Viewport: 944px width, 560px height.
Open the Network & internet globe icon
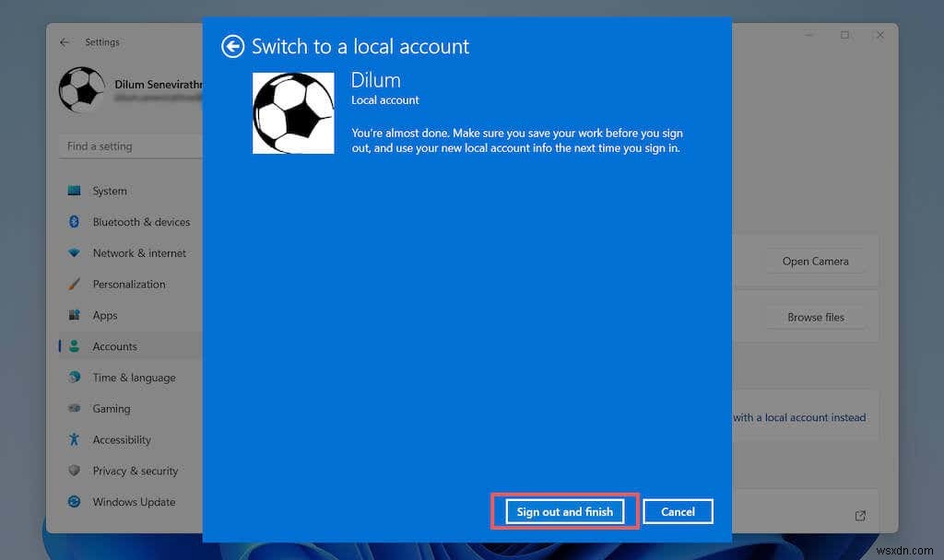(x=74, y=253)
